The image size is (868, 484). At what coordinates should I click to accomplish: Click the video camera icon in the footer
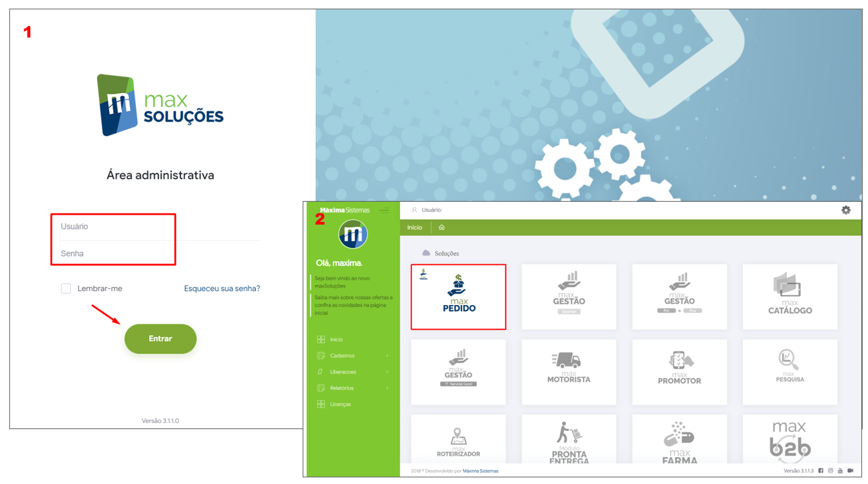pyautogui.click(x=851, y=471)
